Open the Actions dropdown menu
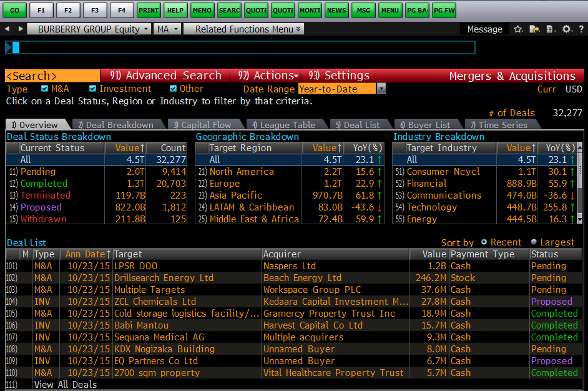This screenshot has width=588, height=391. (266, 76)
